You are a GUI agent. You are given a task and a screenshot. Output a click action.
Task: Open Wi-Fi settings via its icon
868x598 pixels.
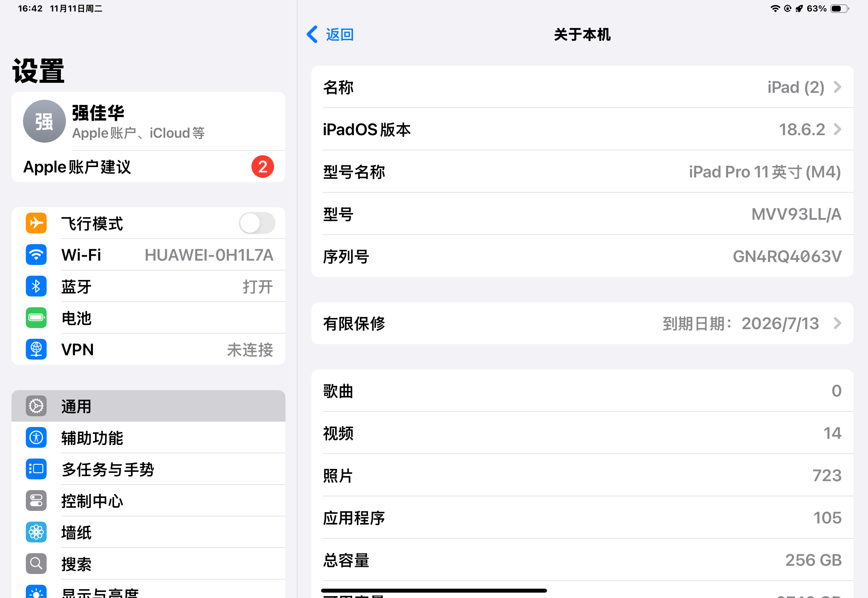tap(36, 255)
